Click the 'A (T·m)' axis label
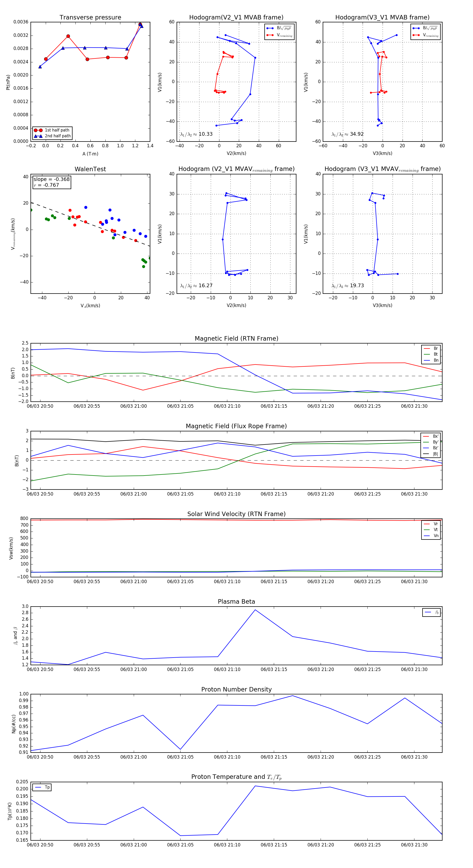This screenshot has width=473, height=868. point(90,154)
